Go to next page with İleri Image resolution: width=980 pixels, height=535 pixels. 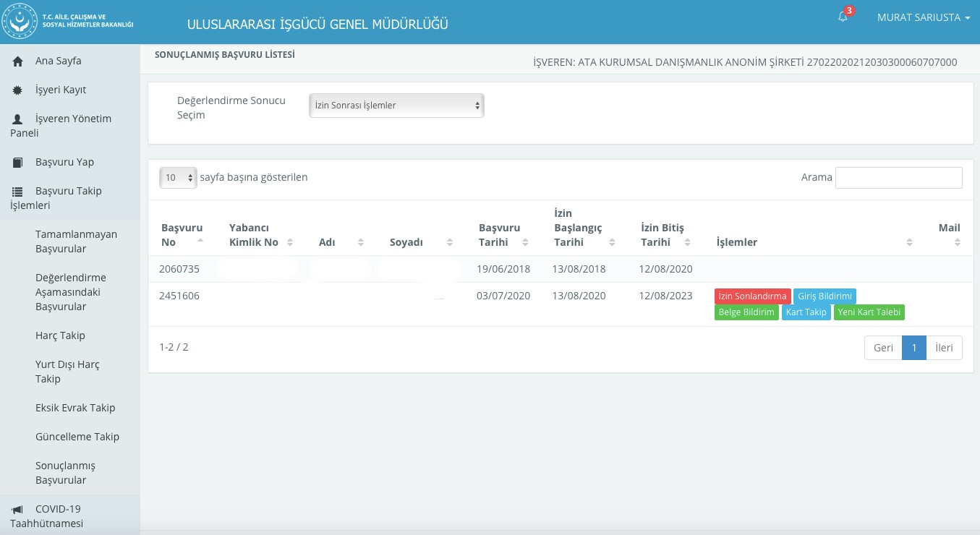[x=944, y=348]
